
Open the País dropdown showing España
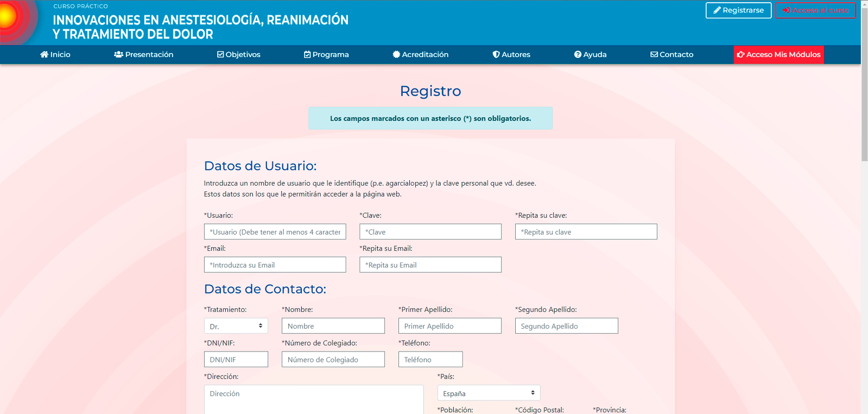tap(489, 393)
